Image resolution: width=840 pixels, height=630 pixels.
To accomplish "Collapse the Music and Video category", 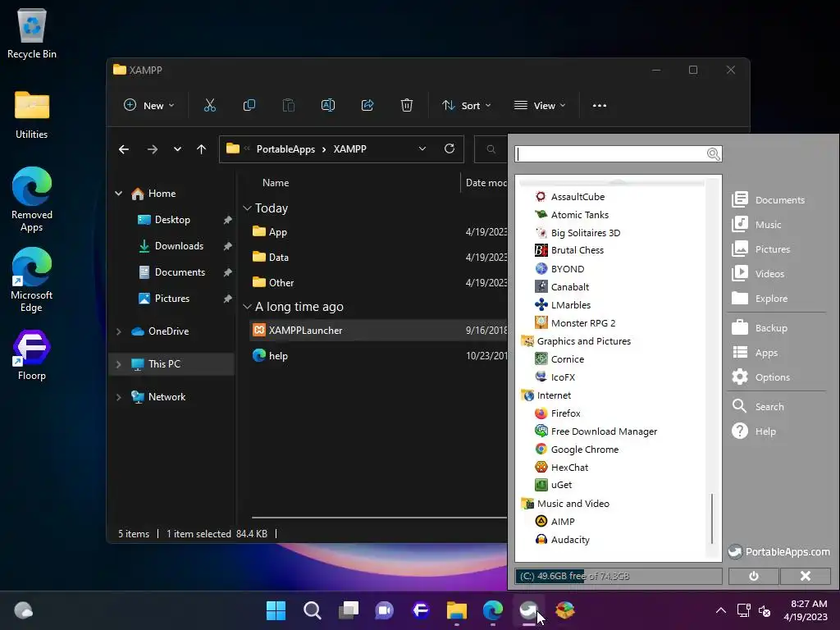I will 566,504.
